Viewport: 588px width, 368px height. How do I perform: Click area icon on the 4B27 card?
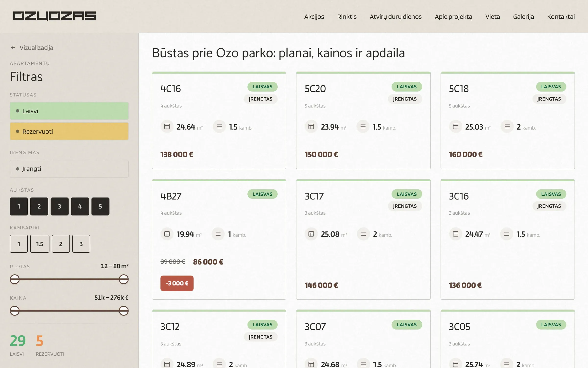click(167, 234)
